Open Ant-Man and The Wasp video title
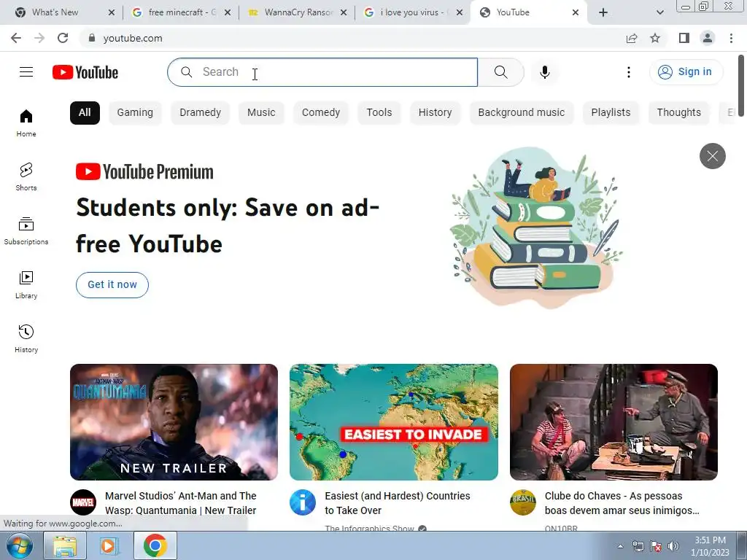 (181, 503)
